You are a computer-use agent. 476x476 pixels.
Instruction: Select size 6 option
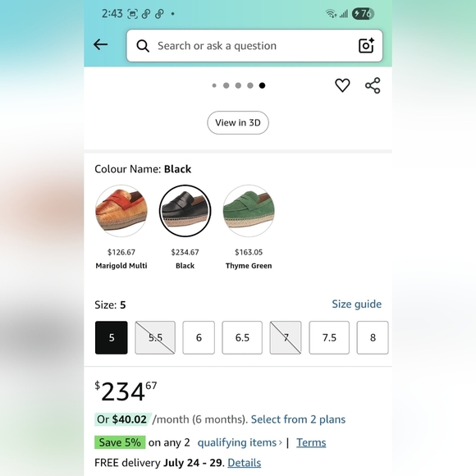(199, 337)
